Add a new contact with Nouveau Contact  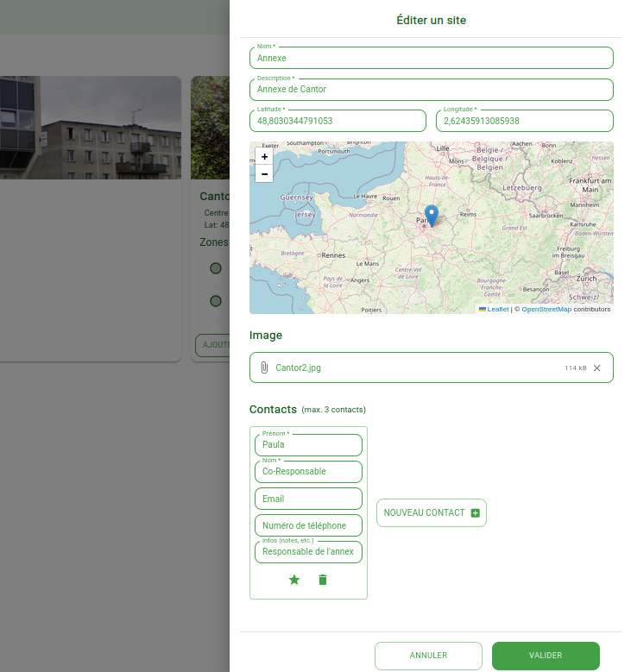[x=432, y=513]
